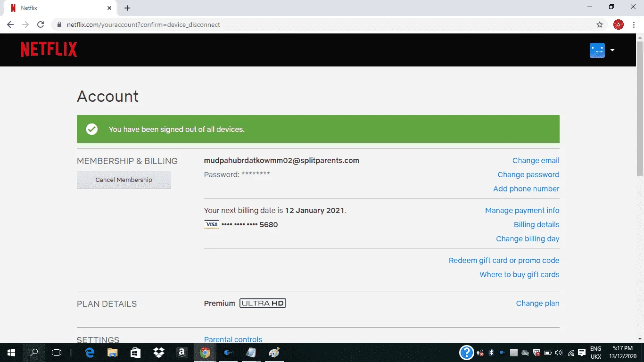Click the battery status tray icon
Viewport: 644px width, 362px height.
pyautogui.click(x=548, y=353)
